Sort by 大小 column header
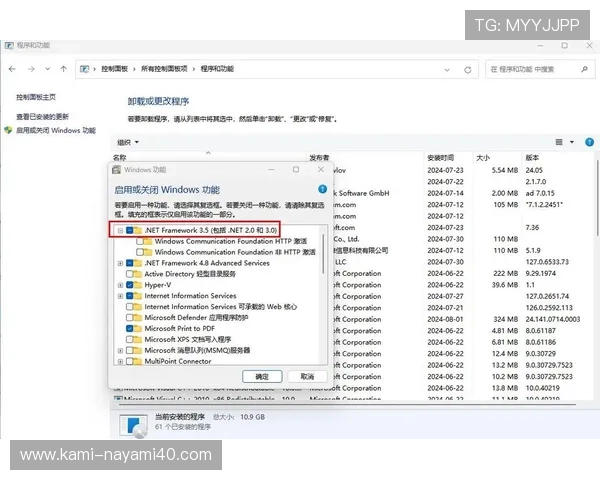The width and height of the screenshot is (600, 480). click(483, 158)
